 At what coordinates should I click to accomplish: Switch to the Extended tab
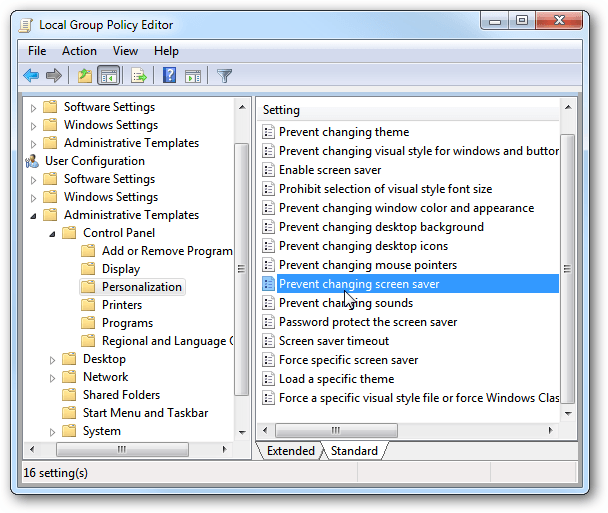tap(290, 451)
